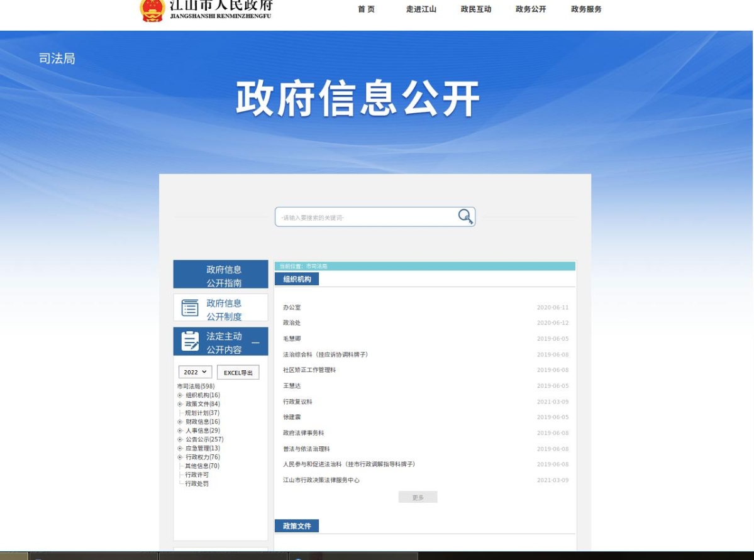This screenshot has height=560, width=754.
Task: Open the 徐建震 entry
Action: (x=292, y=417)
